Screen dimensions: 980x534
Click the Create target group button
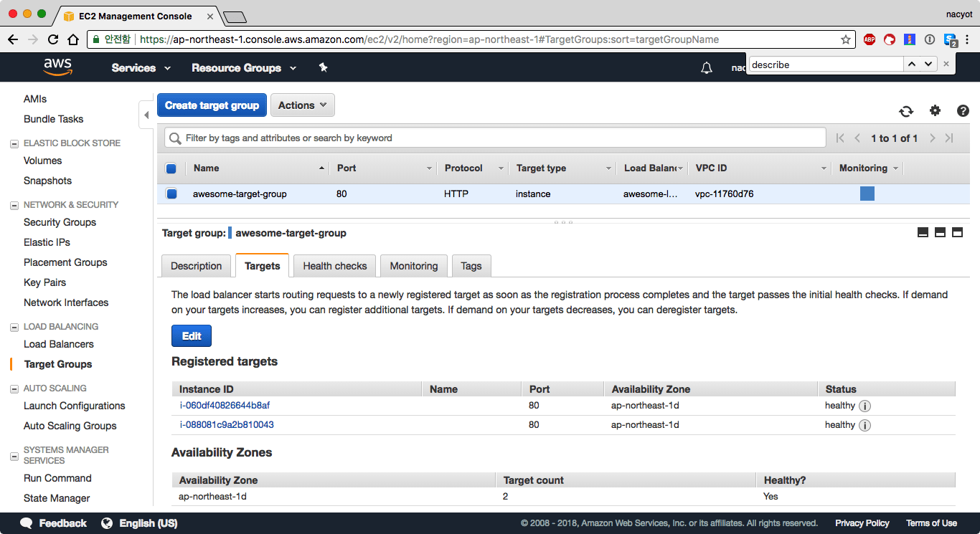pyautogui.click(x=212, y=105)
